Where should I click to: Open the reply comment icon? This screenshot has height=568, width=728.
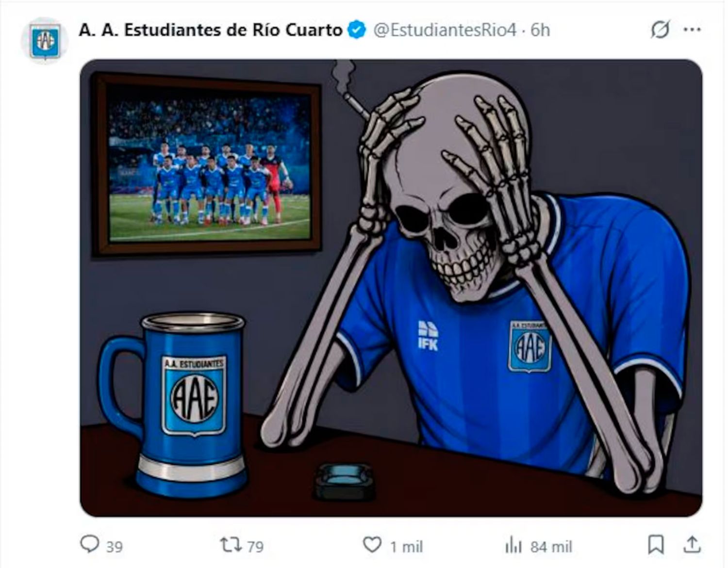click(89, 544)
